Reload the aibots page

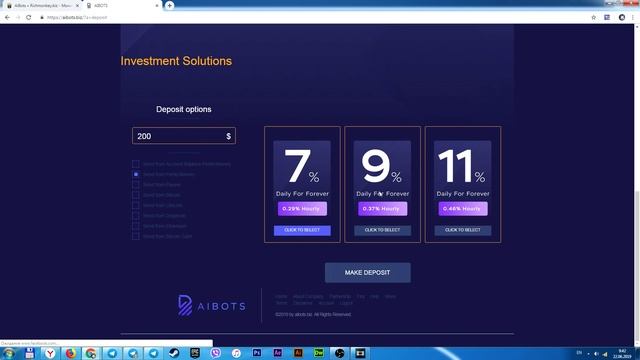(29, 18)
